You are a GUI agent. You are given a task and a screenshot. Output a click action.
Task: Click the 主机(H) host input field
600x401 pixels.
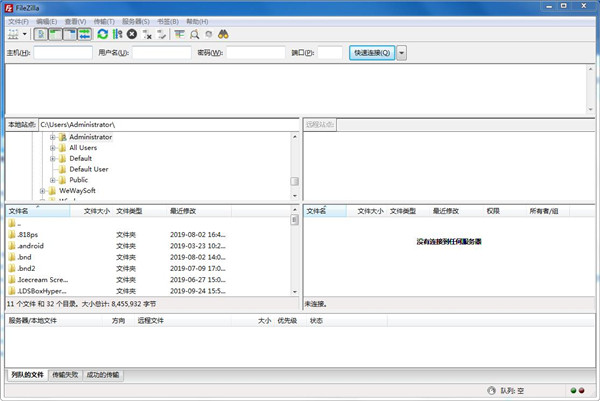pos(63,53)
